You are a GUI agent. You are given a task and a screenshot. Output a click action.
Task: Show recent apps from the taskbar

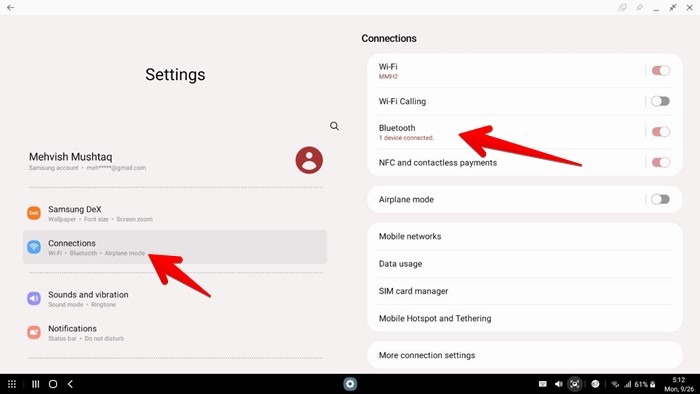point(36,384)
